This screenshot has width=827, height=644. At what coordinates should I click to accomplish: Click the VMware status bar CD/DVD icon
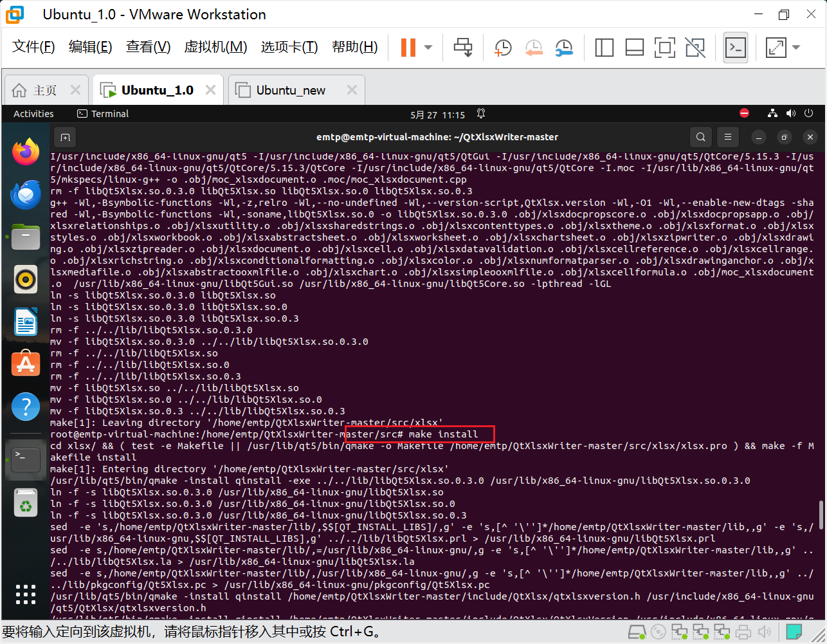(x=659, y=632)
